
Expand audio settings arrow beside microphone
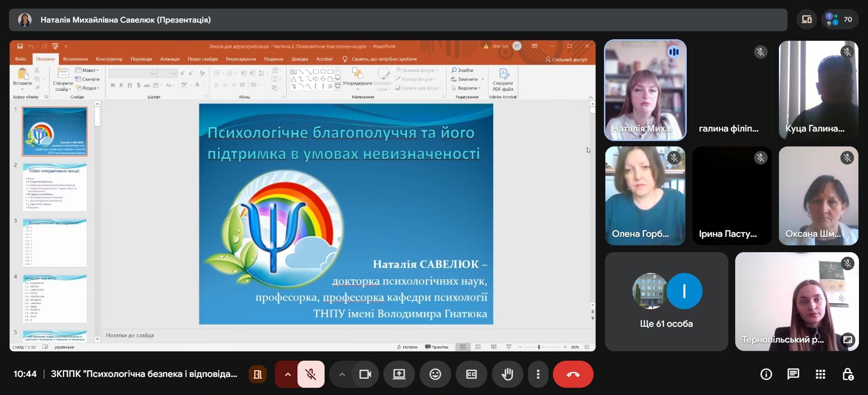click(x=288, y=374)
